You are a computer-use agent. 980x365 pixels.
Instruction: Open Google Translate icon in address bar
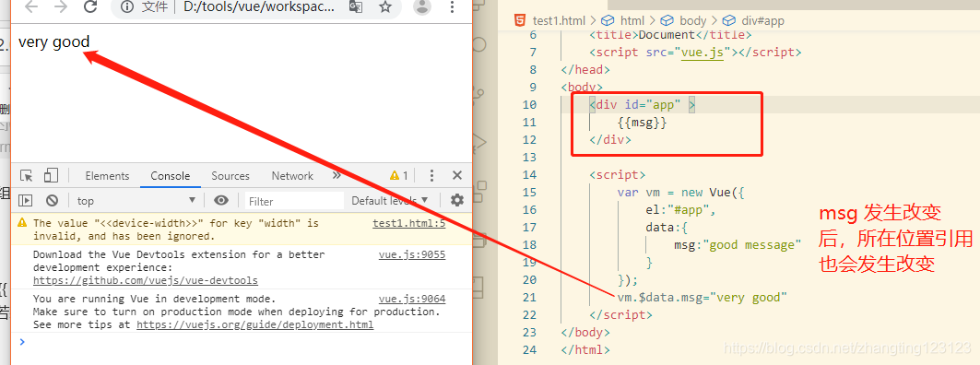click(x=356, y=6)
